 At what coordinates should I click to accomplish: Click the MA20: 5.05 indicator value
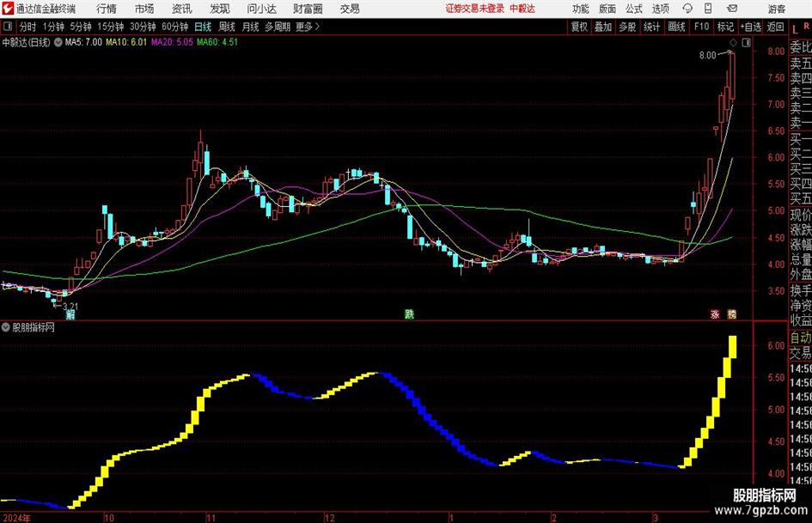click(x=172, y=42)
